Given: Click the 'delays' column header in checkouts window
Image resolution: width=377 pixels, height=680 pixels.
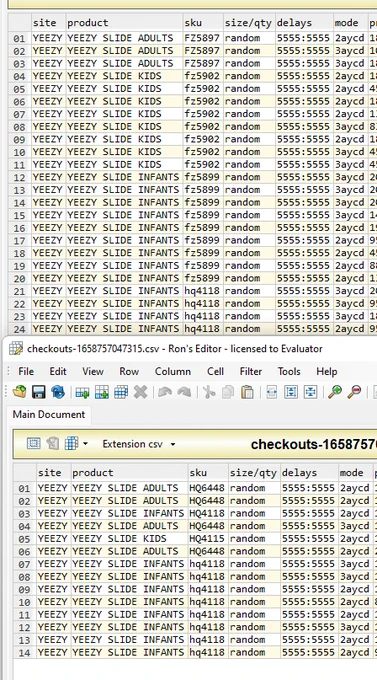Looking at the screenshot, I should tap(309, 472).
